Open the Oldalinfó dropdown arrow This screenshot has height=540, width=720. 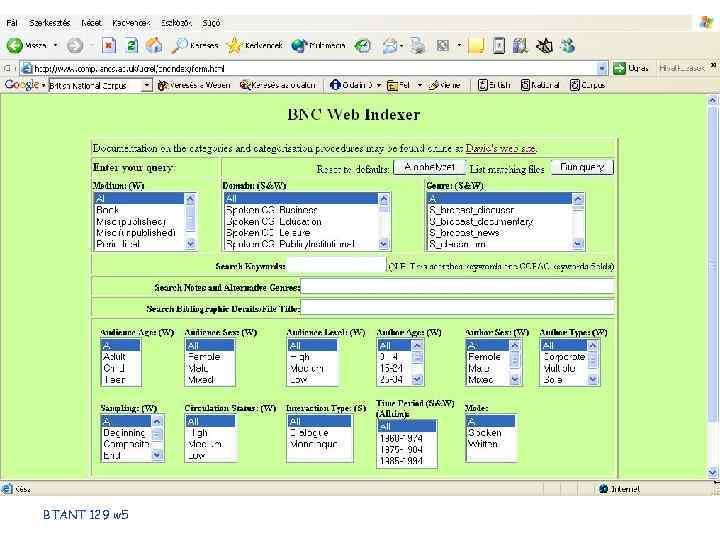[x=379, y=85]
